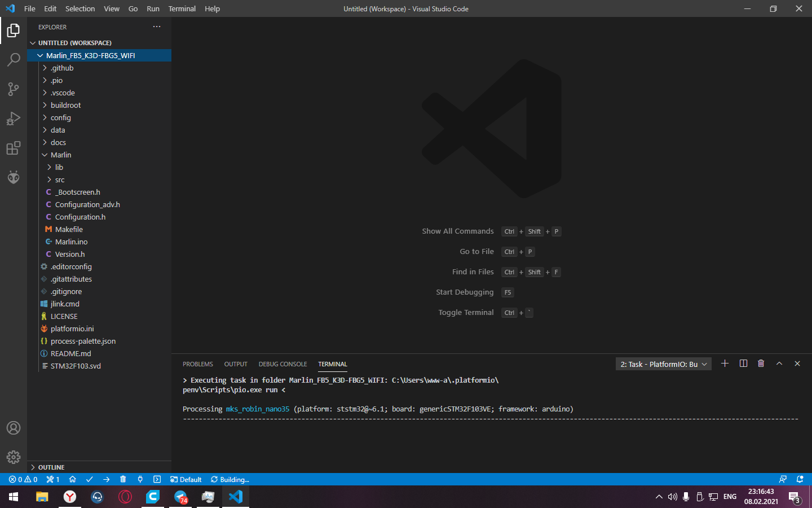Open the Explorer view in the activity bar
The width and height of the screenshot is (812, 508).
pyautogui.click(x=14, y=30)
